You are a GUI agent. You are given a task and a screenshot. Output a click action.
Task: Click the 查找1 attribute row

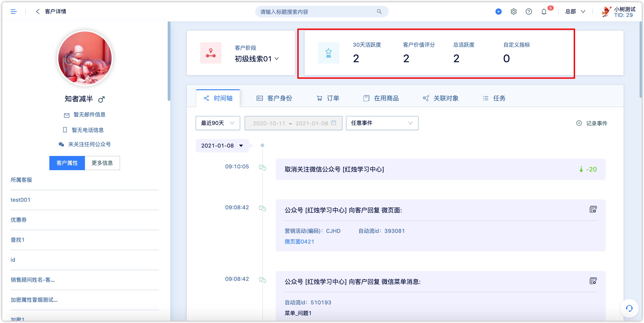coord(85,240)
